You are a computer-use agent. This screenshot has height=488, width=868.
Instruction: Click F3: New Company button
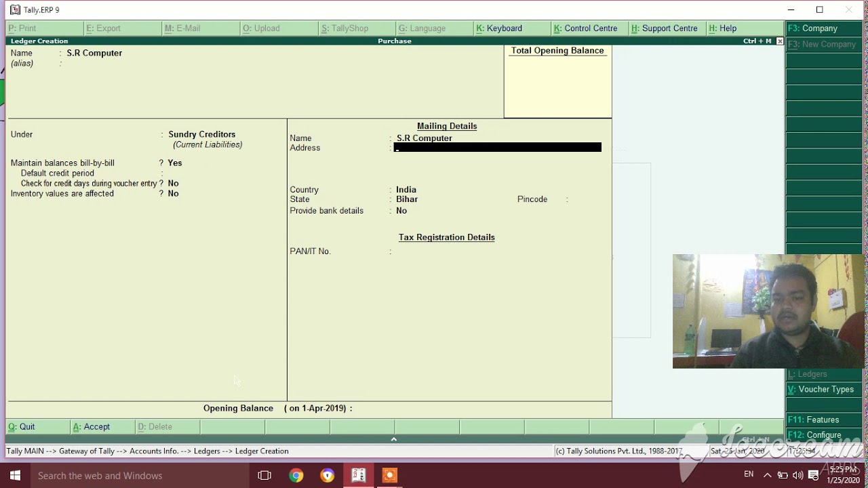tap(823, 44)
